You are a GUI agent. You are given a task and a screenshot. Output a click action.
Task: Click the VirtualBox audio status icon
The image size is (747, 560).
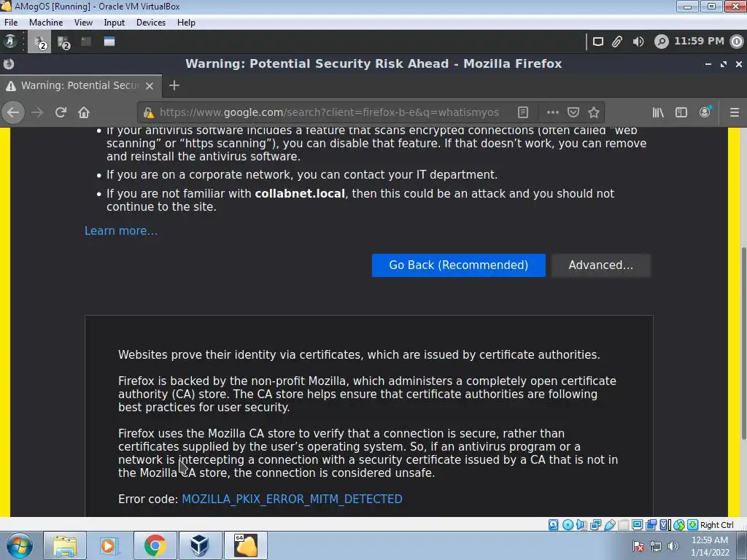click(x=581, y=525)
